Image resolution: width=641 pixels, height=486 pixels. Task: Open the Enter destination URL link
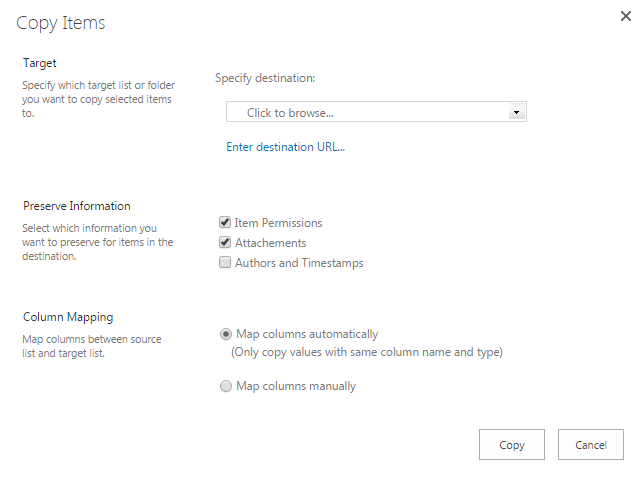coord(285,147)
